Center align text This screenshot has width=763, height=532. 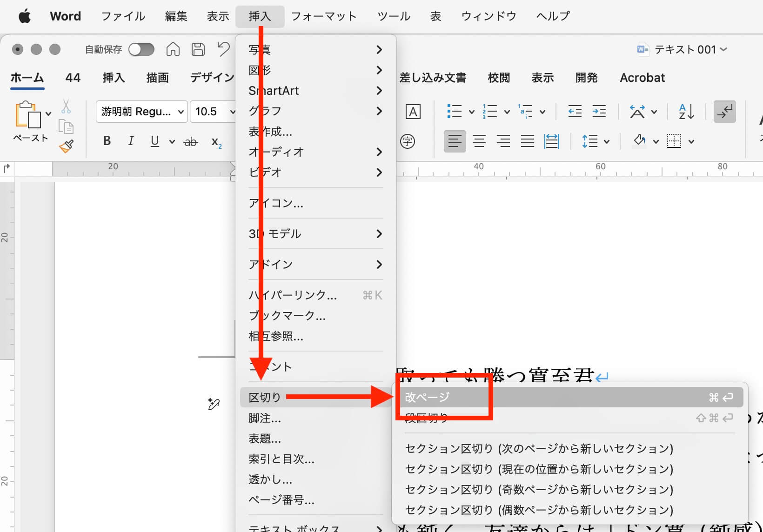pyautogui.click(x=479, y=141)
